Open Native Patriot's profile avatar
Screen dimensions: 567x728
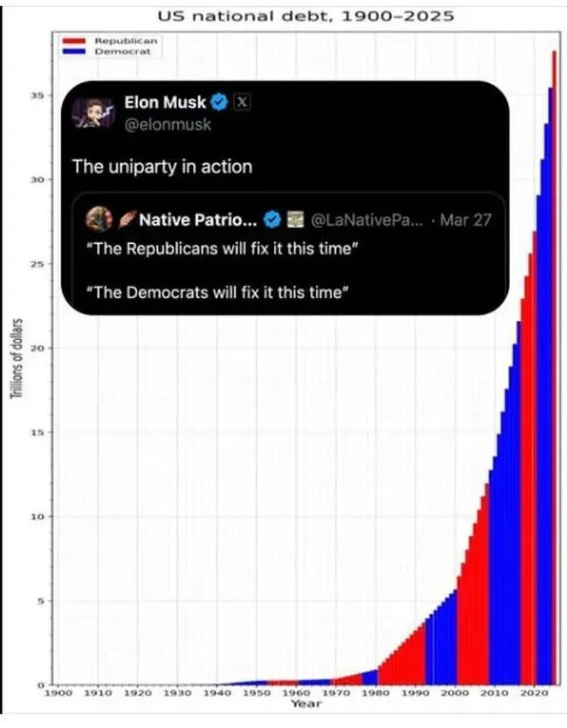97,220
